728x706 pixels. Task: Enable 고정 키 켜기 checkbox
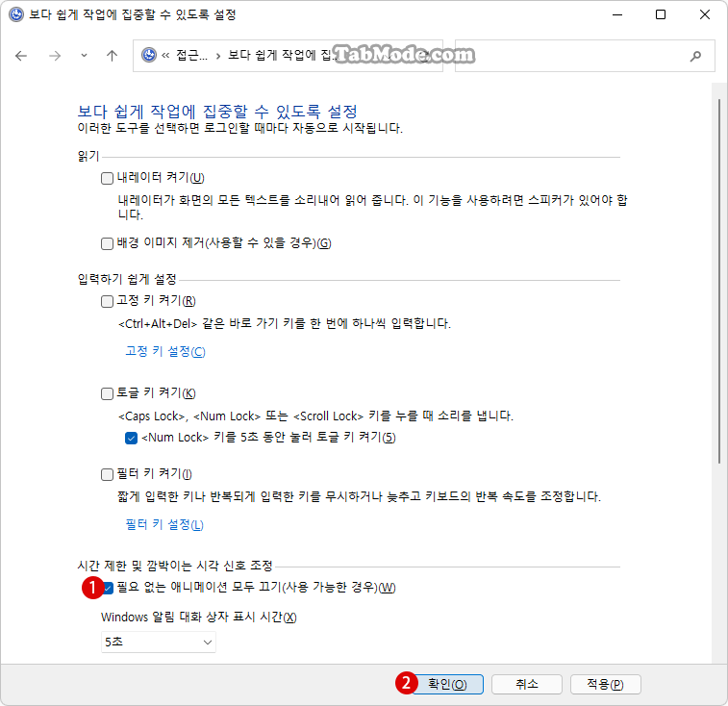(x=107, y=301)
